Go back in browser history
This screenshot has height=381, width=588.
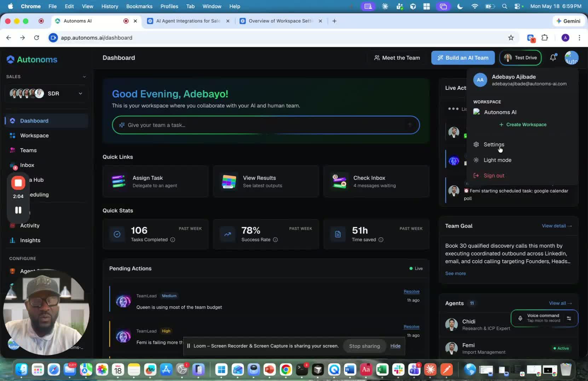[8, 37]
